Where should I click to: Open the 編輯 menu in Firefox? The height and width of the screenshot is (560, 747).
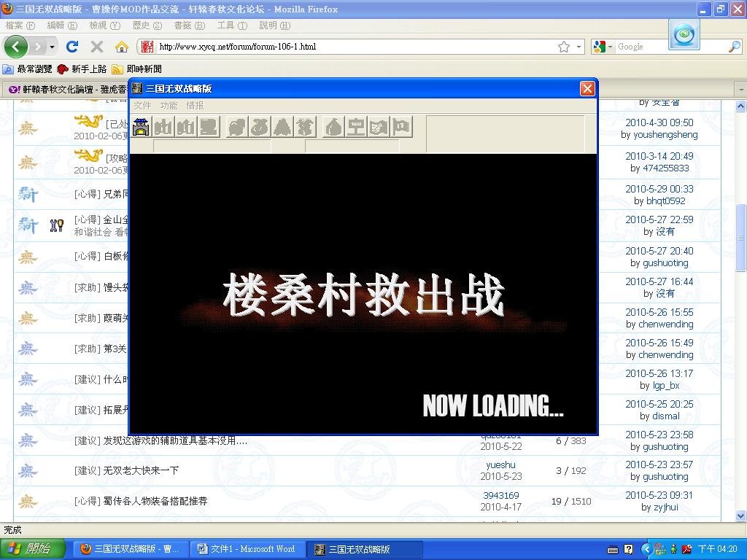(63, 26)
